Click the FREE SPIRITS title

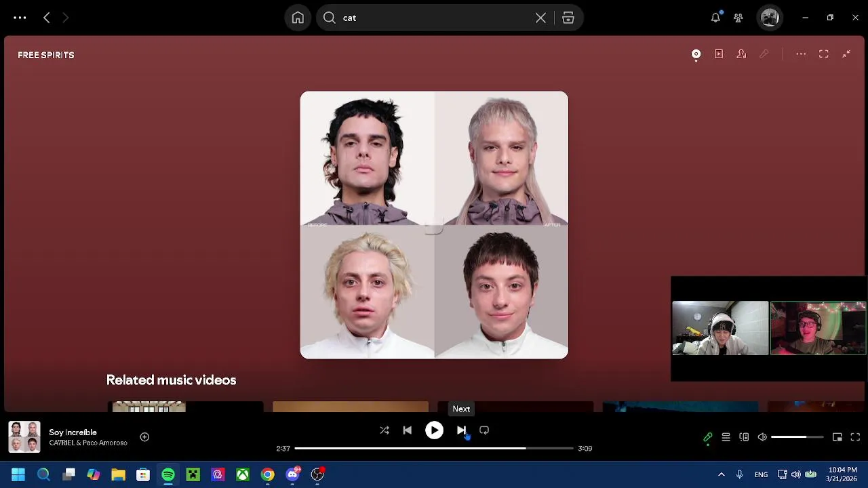(x=46, y=55)
